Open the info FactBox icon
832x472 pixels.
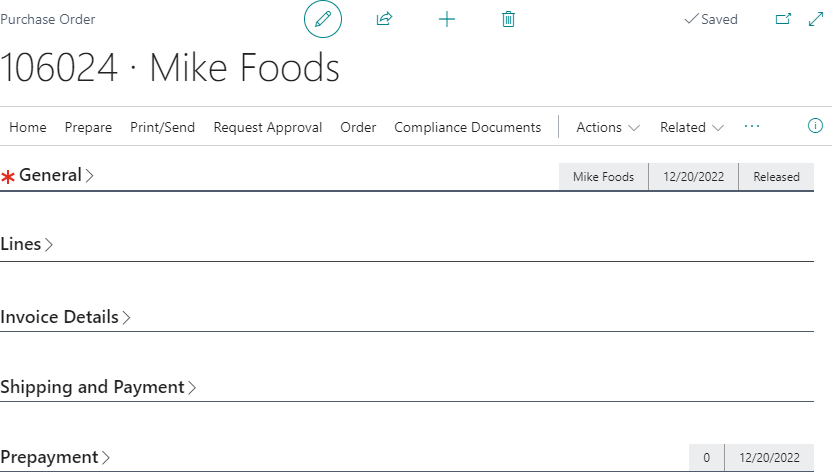815,126
